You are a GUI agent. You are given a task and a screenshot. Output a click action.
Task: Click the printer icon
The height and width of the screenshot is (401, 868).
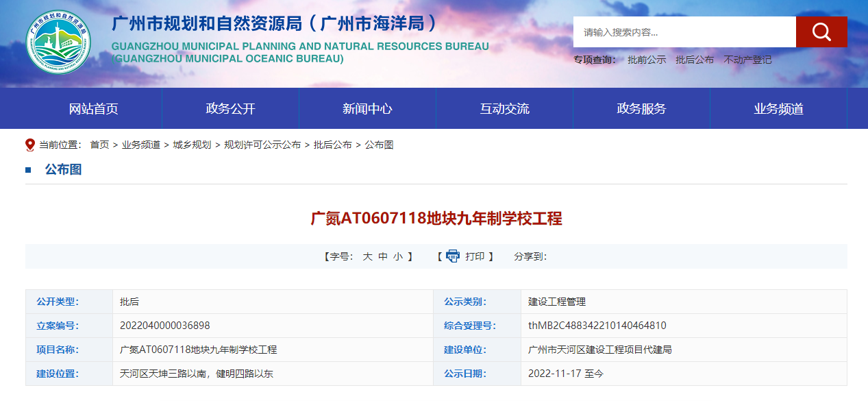pyautogui.click(x=453, y=256)
